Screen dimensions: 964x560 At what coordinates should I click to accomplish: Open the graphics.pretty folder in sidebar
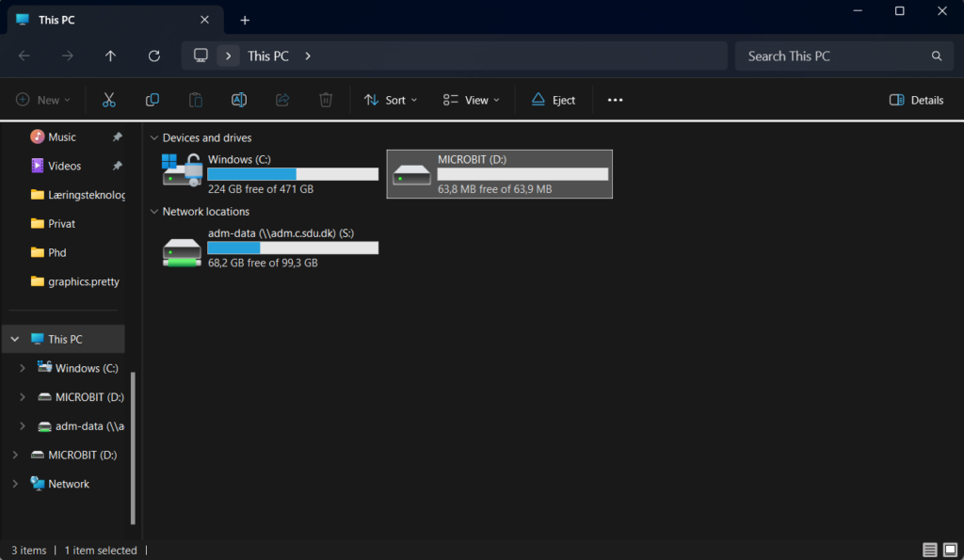[x=74, y=281]
